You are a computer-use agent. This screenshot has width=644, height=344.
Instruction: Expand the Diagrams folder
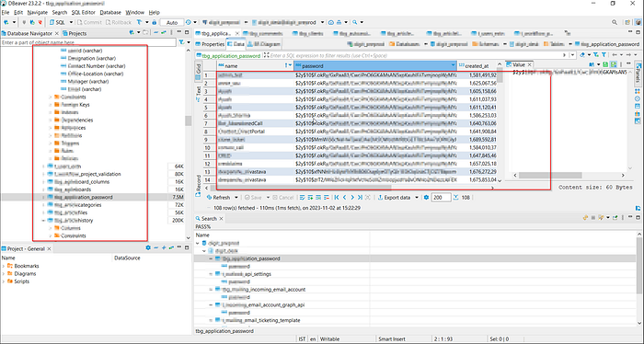pos(4,274)
